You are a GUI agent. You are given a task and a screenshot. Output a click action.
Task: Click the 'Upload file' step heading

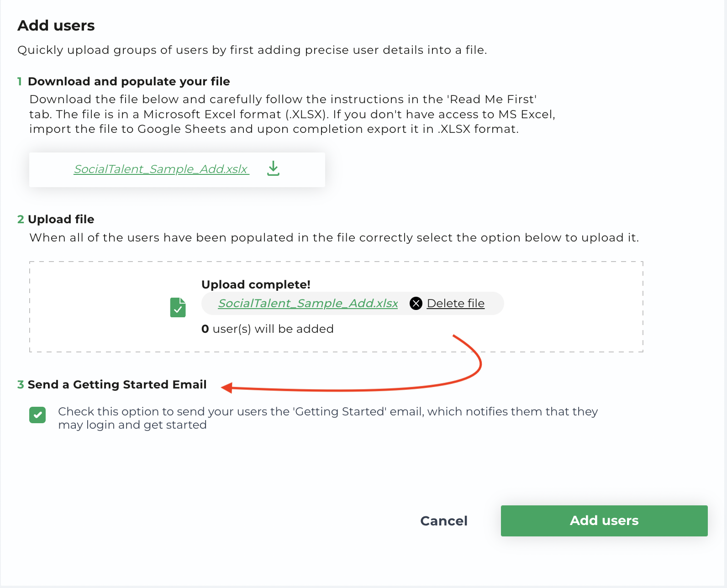click(61, 219)
